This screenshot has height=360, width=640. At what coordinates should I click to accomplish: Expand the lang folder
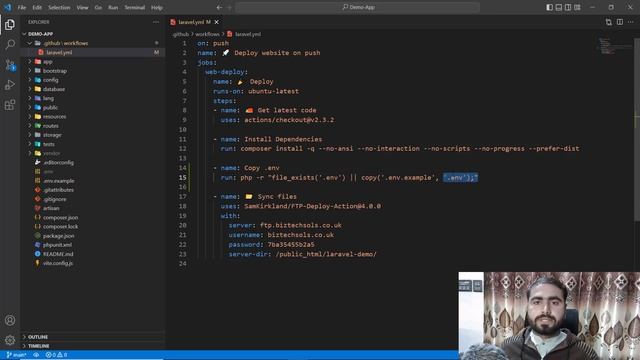tap(92, 98)
